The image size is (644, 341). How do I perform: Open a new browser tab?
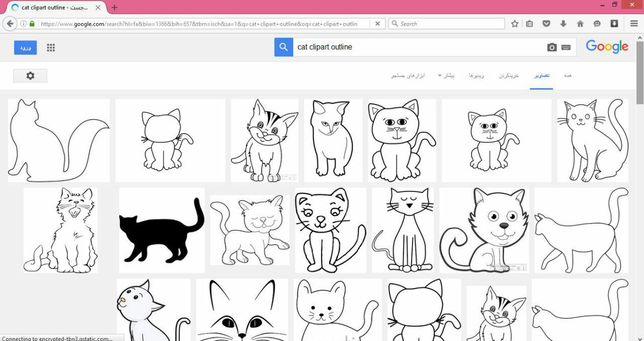(x=115, y=8)
